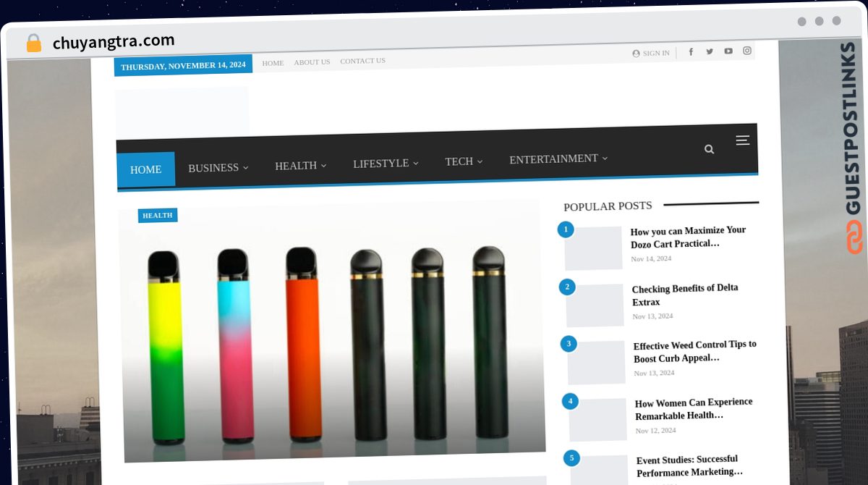
Task: Open the About Us link
Action: click(x=312, y=62)
